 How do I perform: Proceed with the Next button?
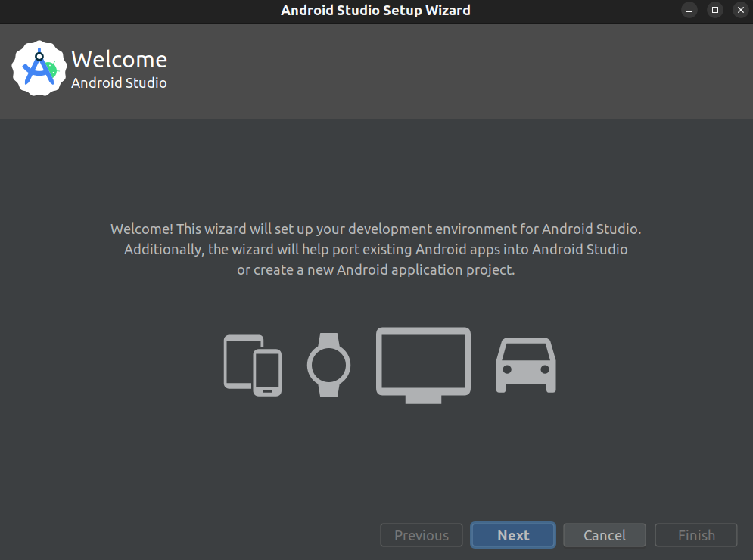(513, 535)
